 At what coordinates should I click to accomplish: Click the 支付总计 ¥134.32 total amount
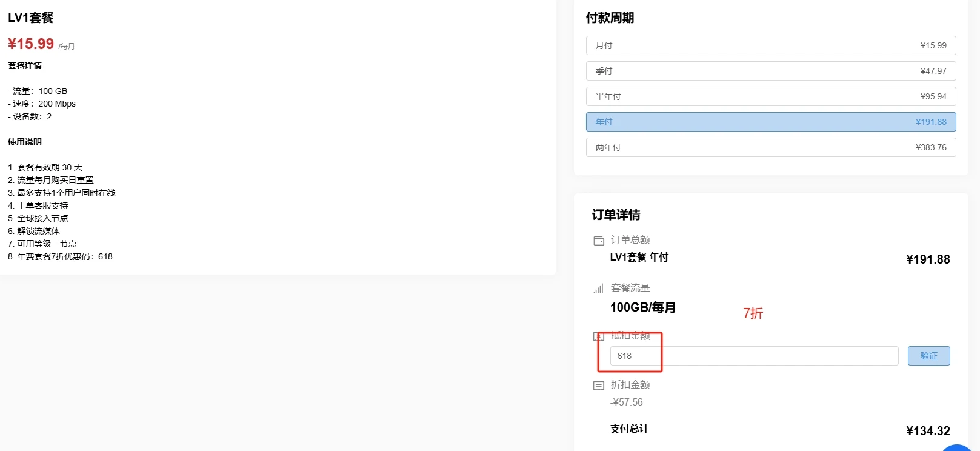pos(927,431)
